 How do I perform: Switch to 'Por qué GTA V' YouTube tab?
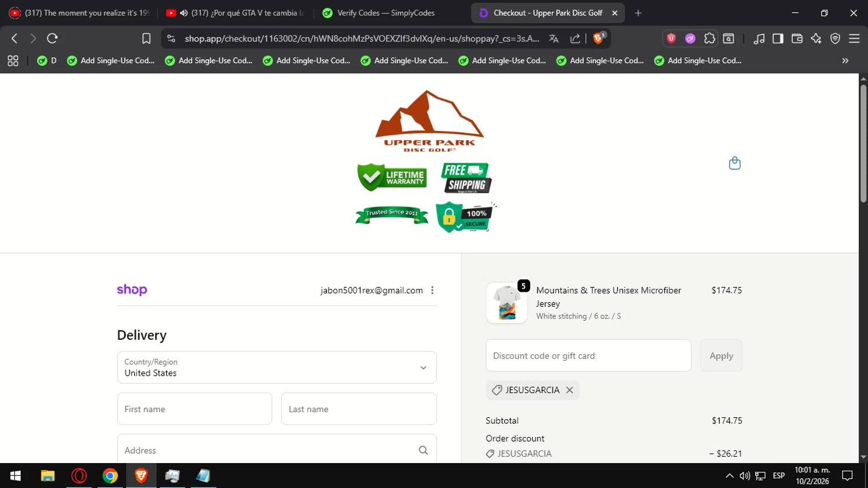click(235, 13)
